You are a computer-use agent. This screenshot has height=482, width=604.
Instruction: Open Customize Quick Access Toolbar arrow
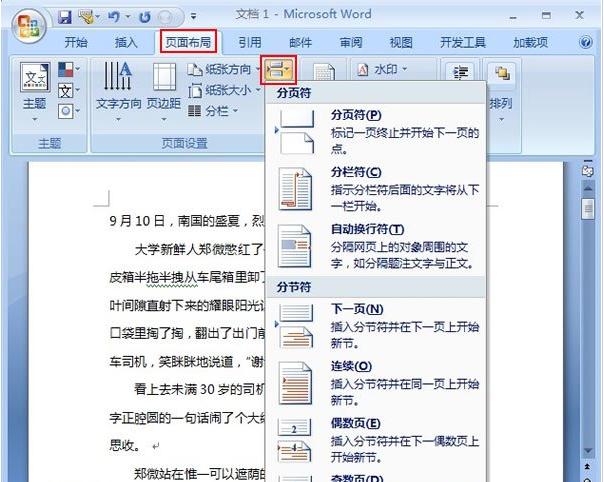click(193, 17)
